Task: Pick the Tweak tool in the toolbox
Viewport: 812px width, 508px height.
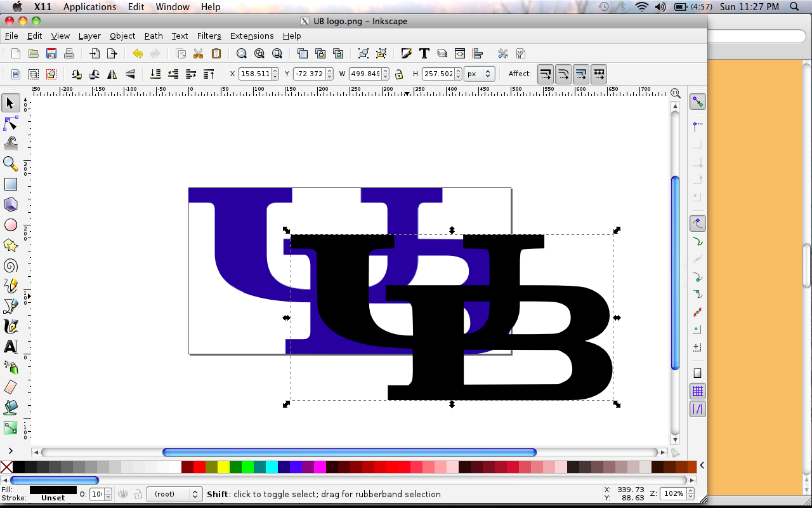Action: click(11, 144)
